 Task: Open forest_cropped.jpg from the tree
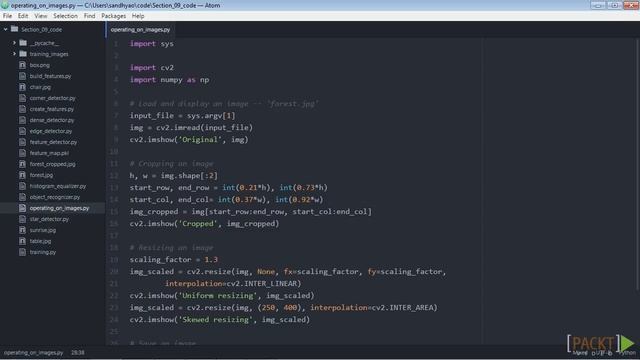tap(52, 164)
